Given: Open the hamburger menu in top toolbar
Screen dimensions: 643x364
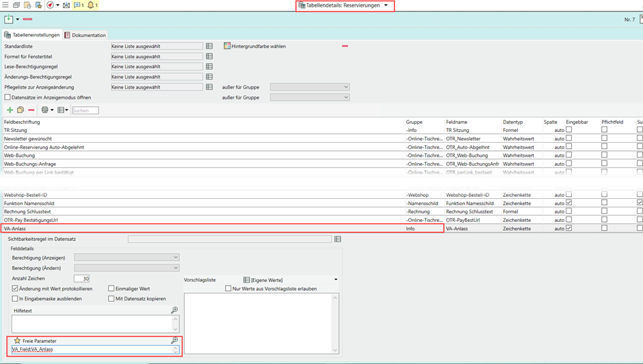Looking at the screenshot, I should coord(5,5).
